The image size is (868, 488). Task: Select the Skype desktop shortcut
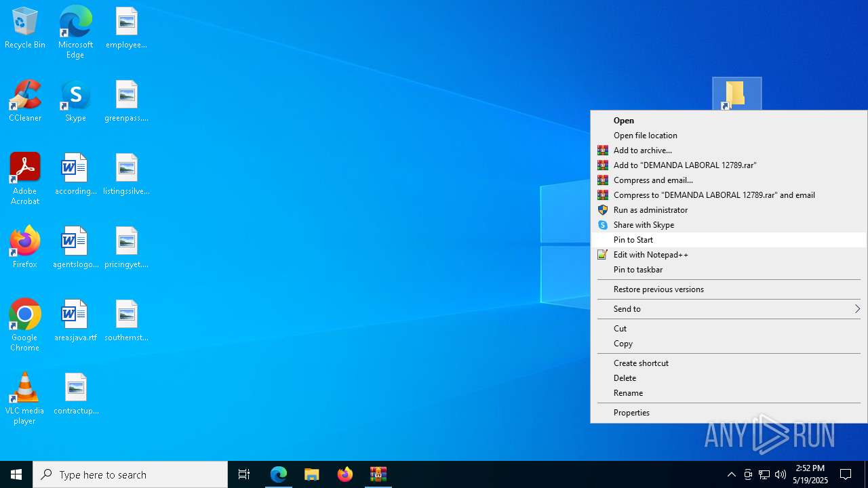pyautogui.click(x=75, y=102)
